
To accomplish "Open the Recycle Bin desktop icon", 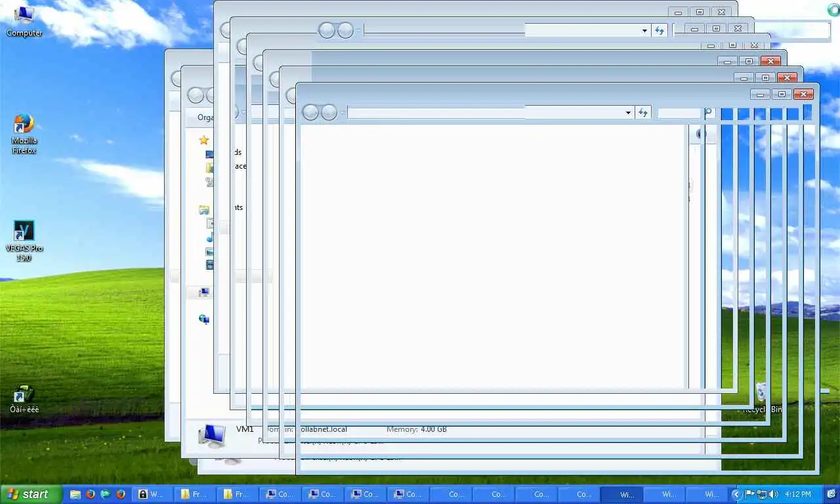I will click(762, 398).
